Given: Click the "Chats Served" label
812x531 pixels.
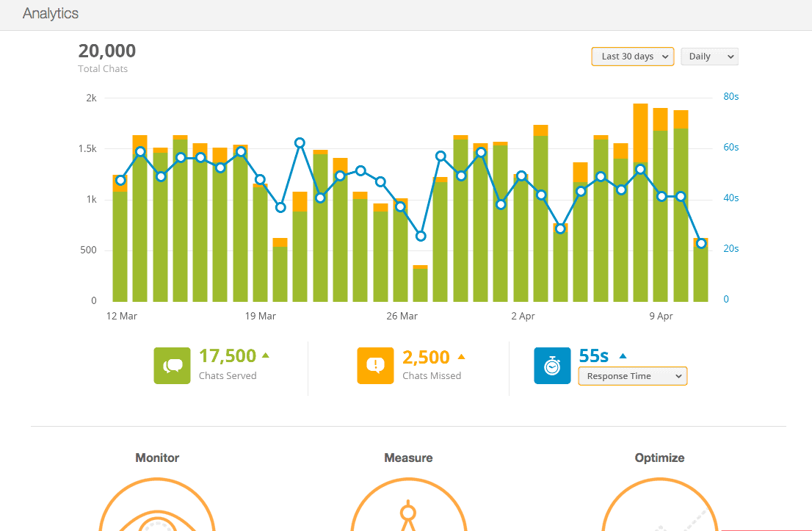Looking at the screenshot, I should (228, 376).
